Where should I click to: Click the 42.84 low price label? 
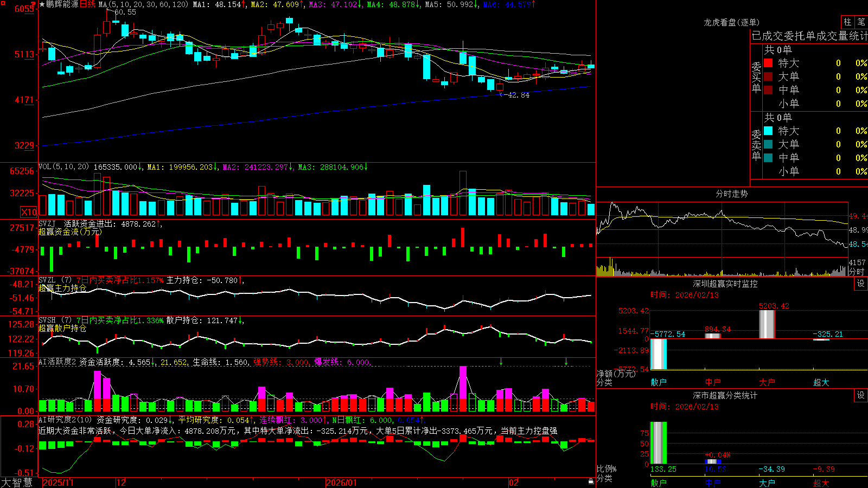(x=518, y=95)
